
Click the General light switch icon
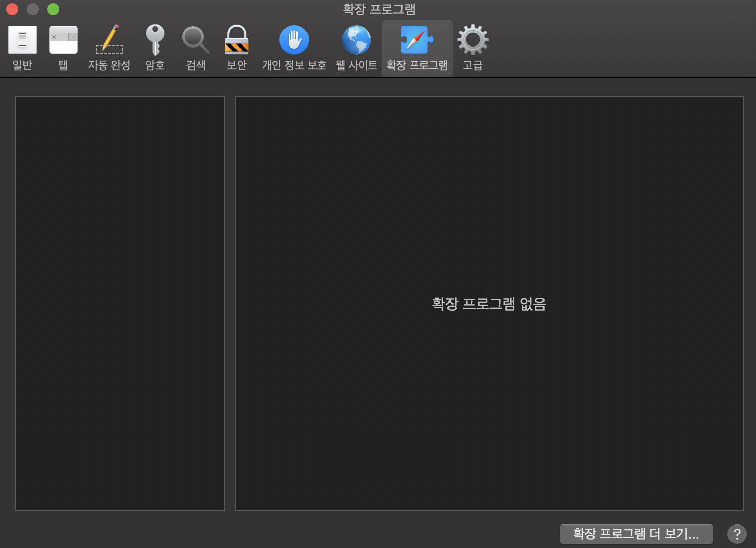tap(22, 40)
